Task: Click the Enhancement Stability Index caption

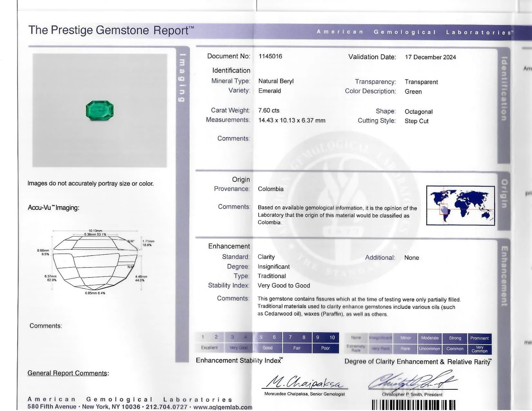Action: (240, 361)
